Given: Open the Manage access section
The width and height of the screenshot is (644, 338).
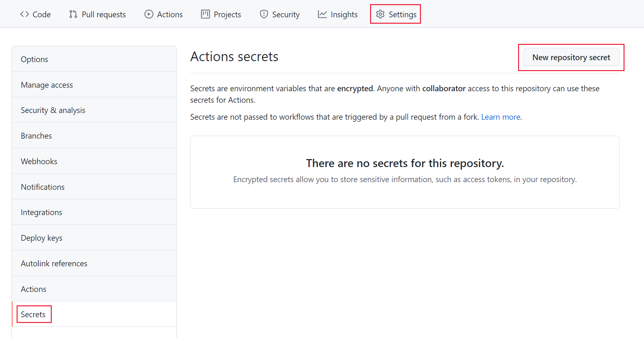Looking at the screenshot, I should pyautogui.click(x=47, y=84).
